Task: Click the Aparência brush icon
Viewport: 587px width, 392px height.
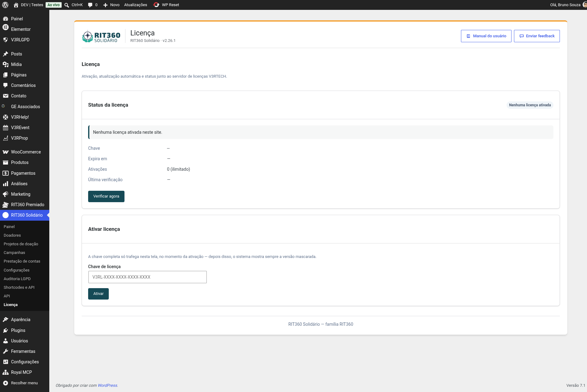Action: (x=6, y=320)
